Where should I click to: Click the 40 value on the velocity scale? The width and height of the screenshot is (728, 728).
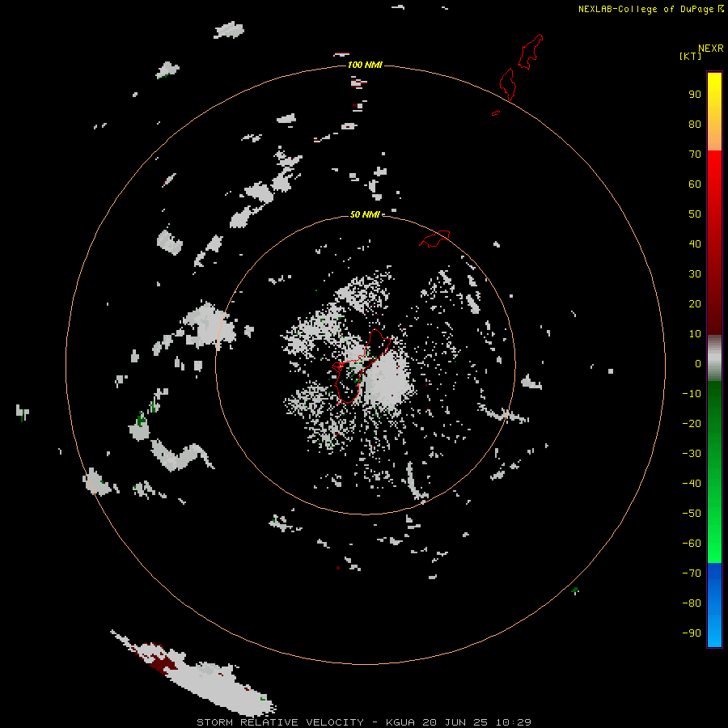(695, 243)
